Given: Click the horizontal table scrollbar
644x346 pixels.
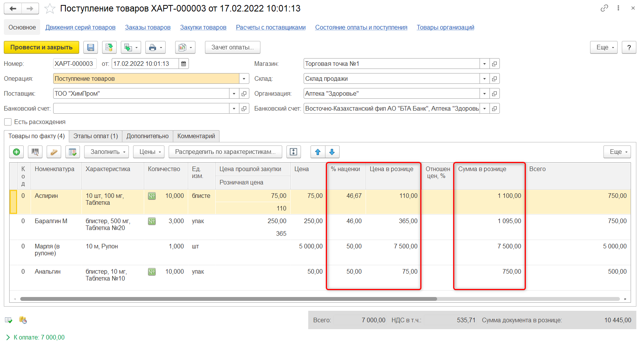Looking at the screenshot, I should [x=228, y=299].
